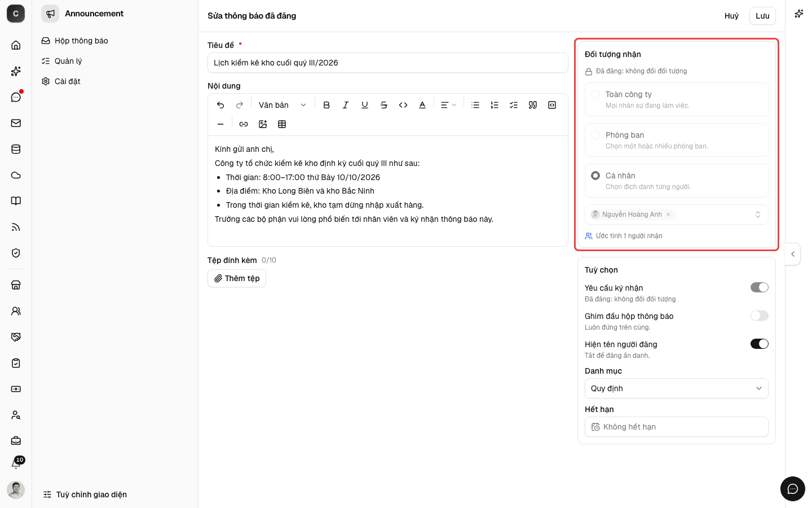Turn off Hiện tên người đăng switch

point(760,344)
